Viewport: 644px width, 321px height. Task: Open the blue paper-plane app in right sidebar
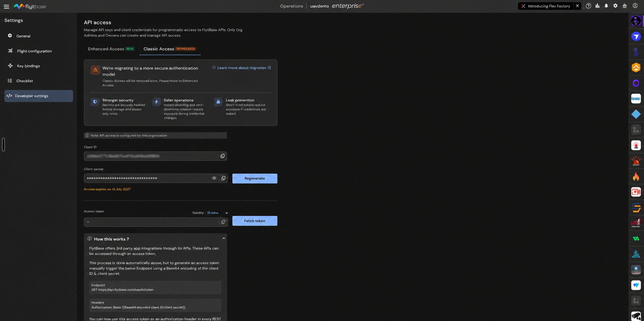[x=636, y=36]
